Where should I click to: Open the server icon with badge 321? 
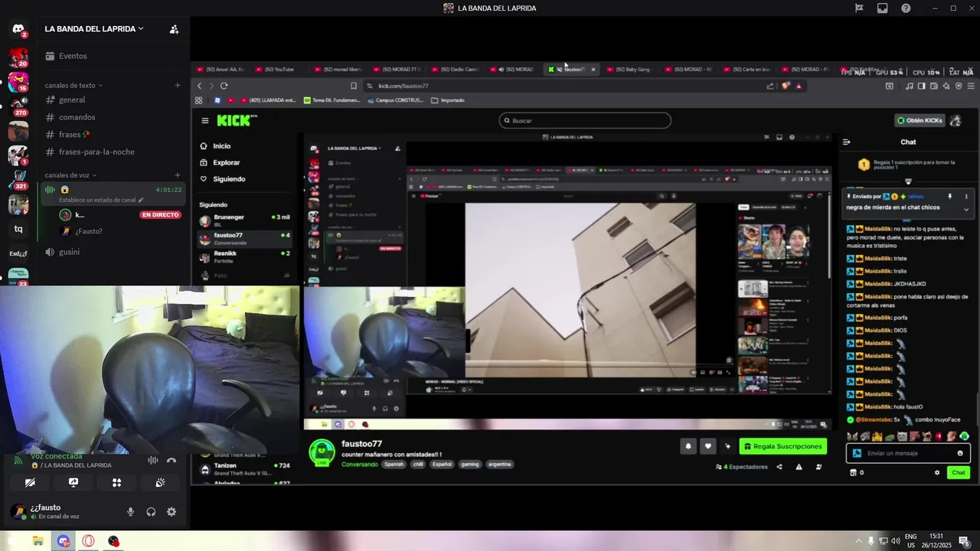pos(18,179)
